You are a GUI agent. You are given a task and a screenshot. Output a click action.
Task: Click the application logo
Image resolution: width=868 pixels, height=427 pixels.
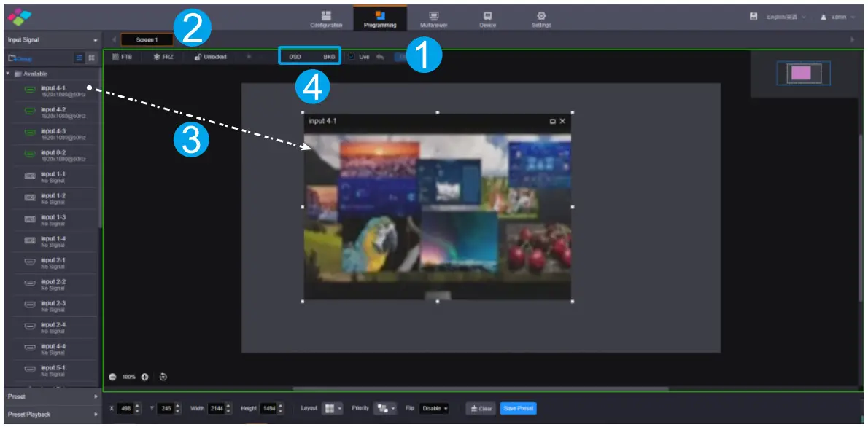[x=19, y=17]
